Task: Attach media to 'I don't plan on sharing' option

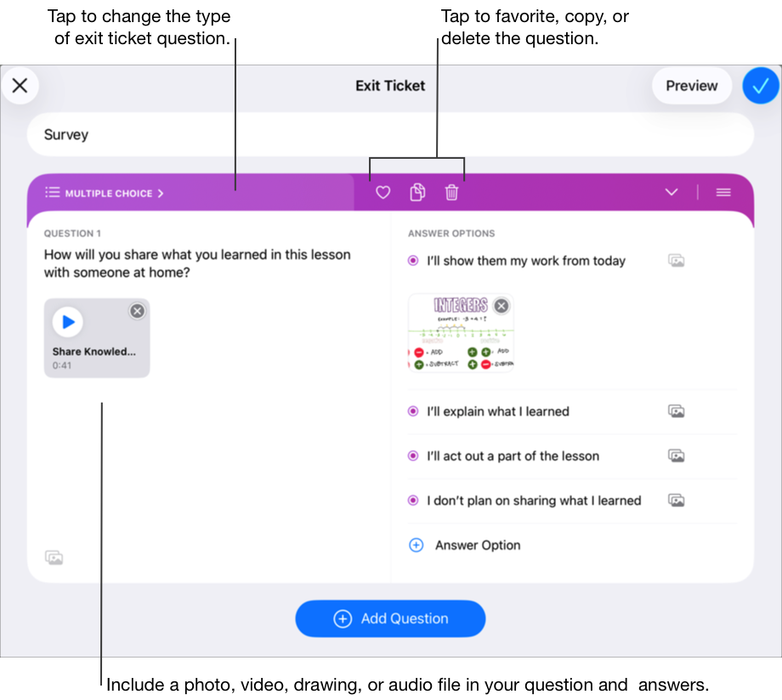Action: [676, 500]
